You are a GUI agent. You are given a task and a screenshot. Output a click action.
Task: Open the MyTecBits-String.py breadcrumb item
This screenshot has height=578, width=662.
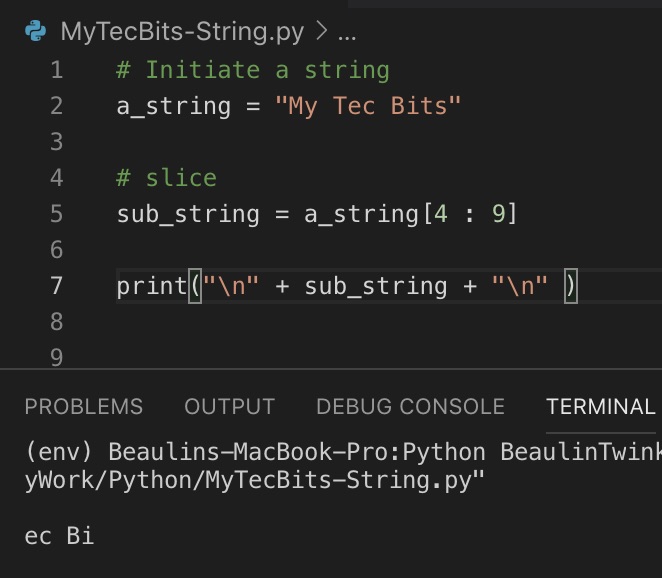182,32
